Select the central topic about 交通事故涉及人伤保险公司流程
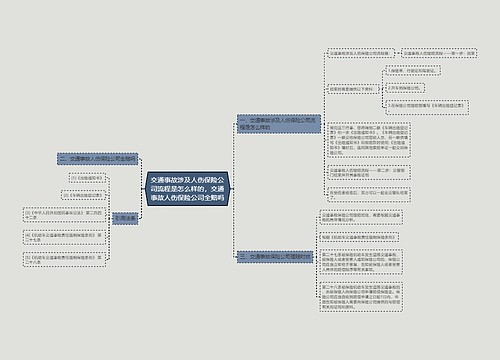Screen dimensions: 500x360 (x=187, y=189)
